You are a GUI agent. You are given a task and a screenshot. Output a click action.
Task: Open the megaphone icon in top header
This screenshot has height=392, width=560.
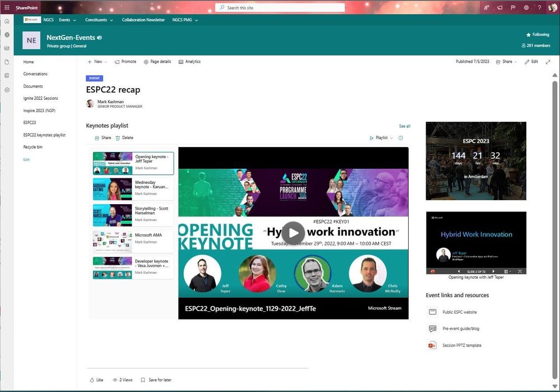tap(499, 7)
